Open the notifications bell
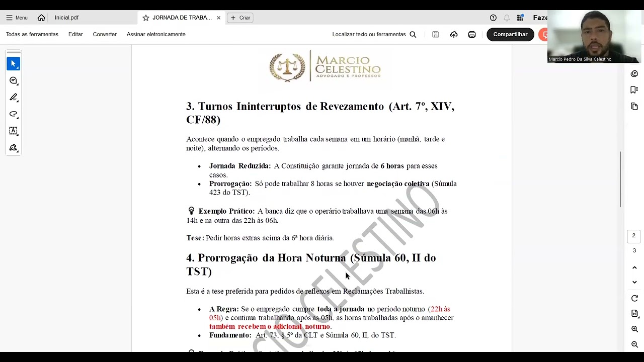 (507, 18)
